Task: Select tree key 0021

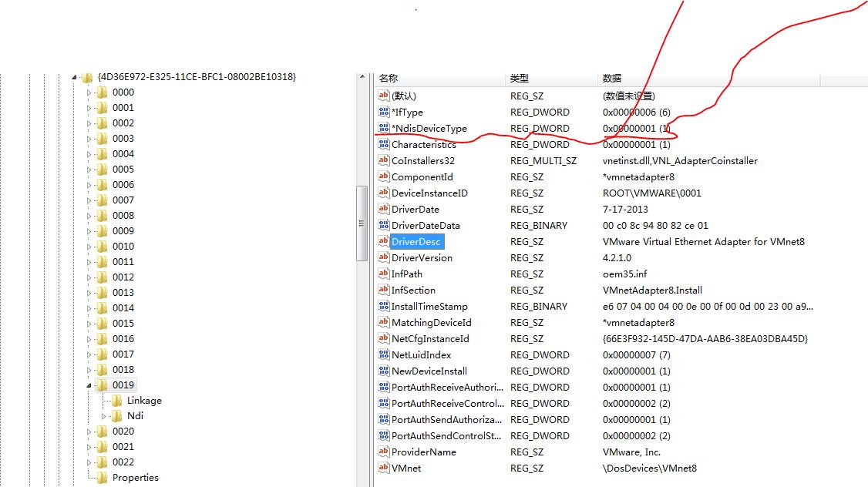Action: click(123, 447)
